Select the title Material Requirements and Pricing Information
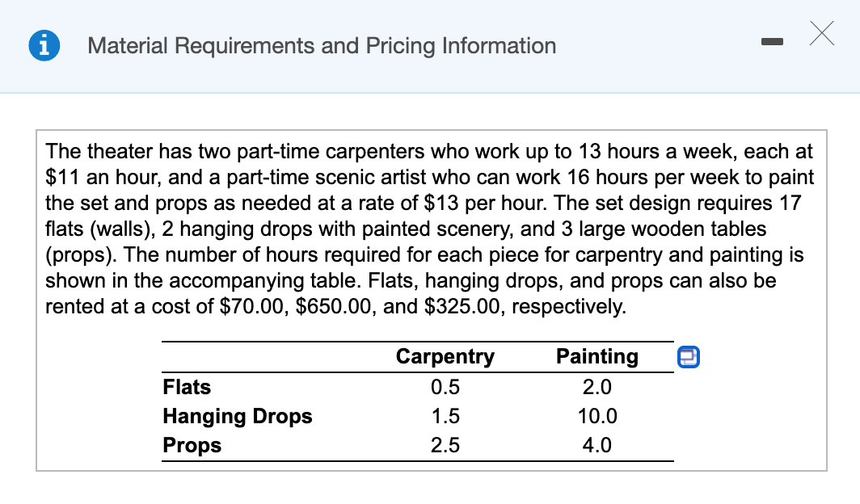The width and height of the screenshot is (860, 504). pos(321,46)
